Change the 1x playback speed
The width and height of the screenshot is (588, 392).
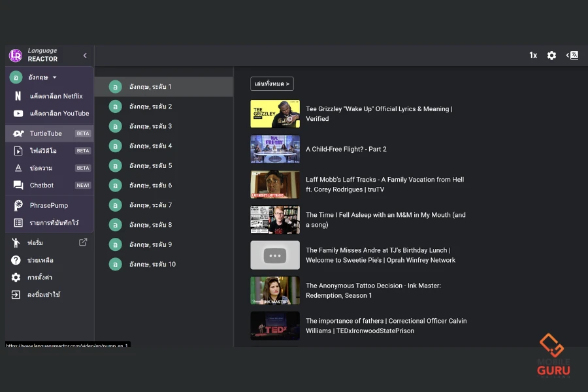click(x=533, y=56)
